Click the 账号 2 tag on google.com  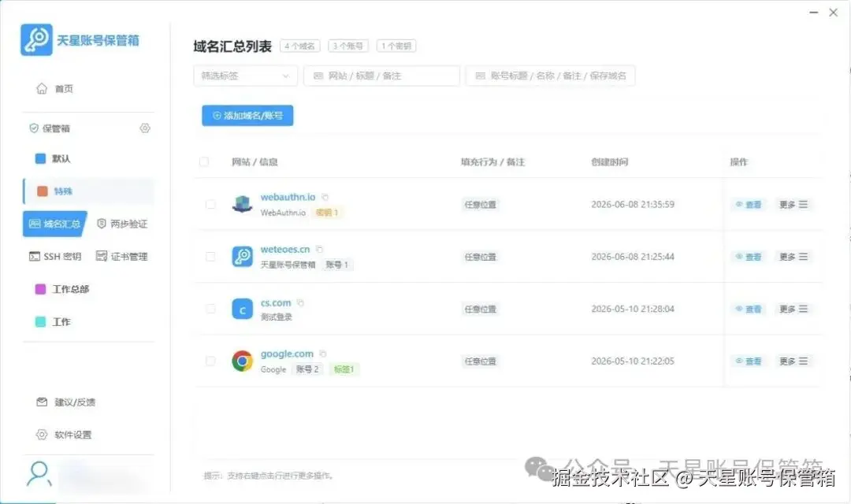307,369
